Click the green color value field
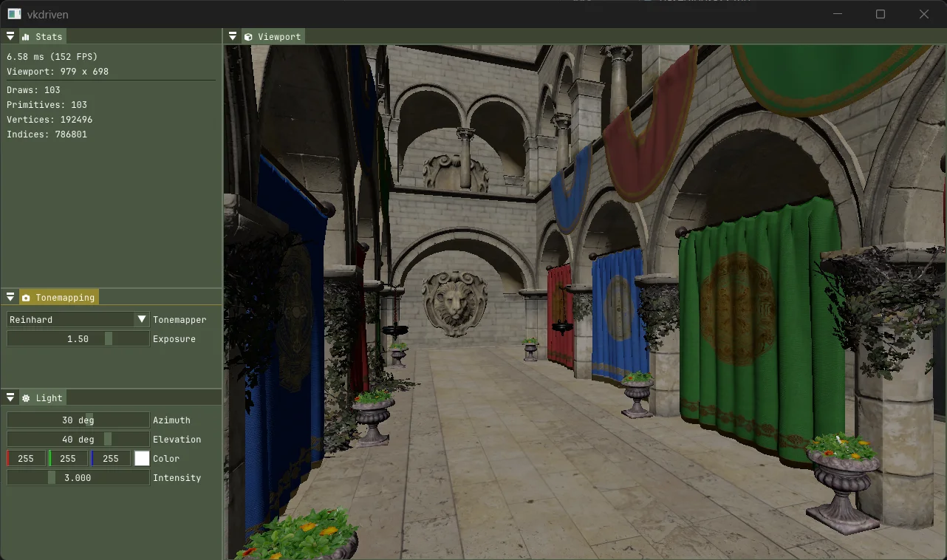This screenshot has height=560, width=947. pyautogui.click(x=68, y=458)
